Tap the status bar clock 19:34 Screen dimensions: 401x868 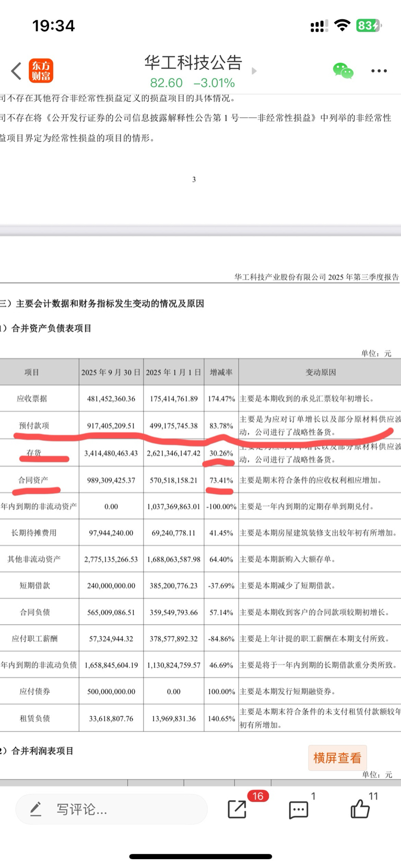pyautogui.click(x=54, y=26)
